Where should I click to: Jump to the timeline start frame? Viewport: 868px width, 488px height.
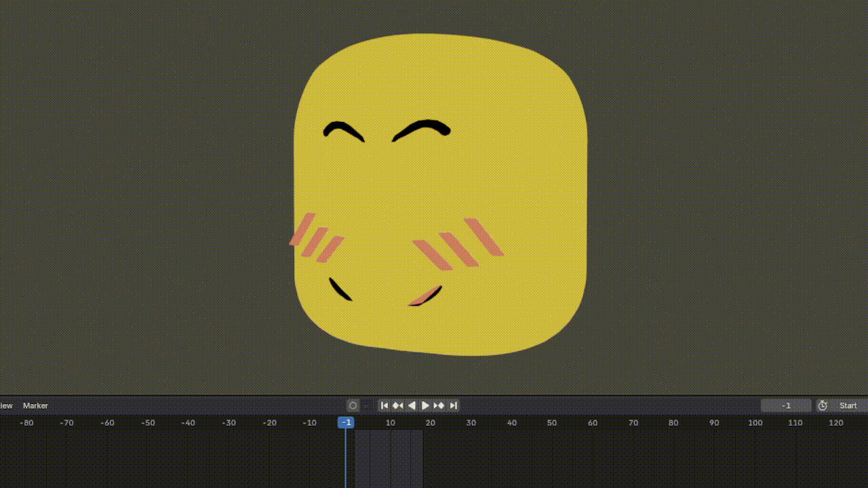(x=384, y=405)
